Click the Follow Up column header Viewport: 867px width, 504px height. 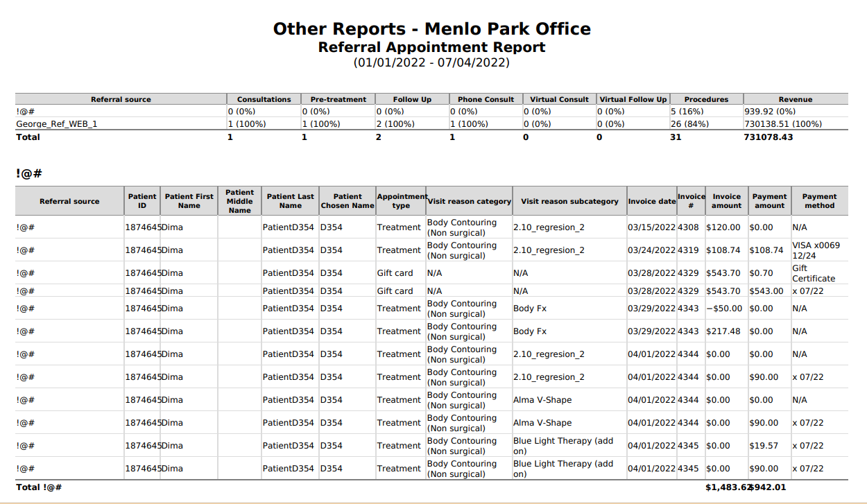click(412, 99)
